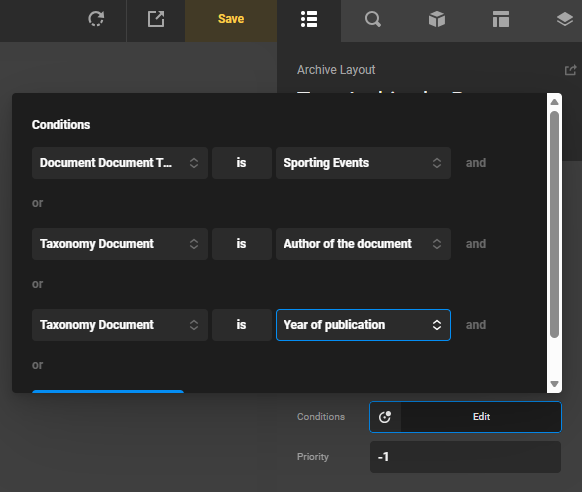Open the elements cube icon
This screenshot has height=492, width=582.
click(437, 19)
